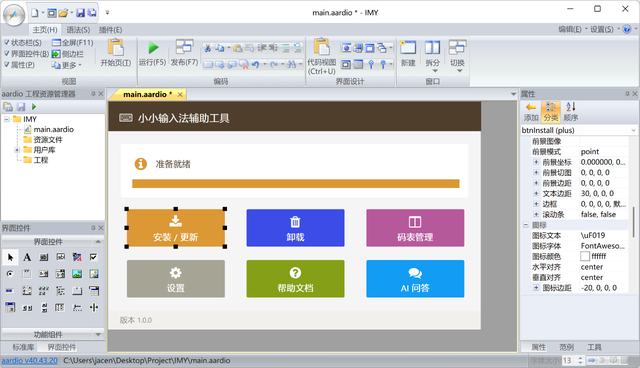Open the aardio v40.43.20 version link
The height and width of the screenshot is (368, 640).
[x=29, y=361]
